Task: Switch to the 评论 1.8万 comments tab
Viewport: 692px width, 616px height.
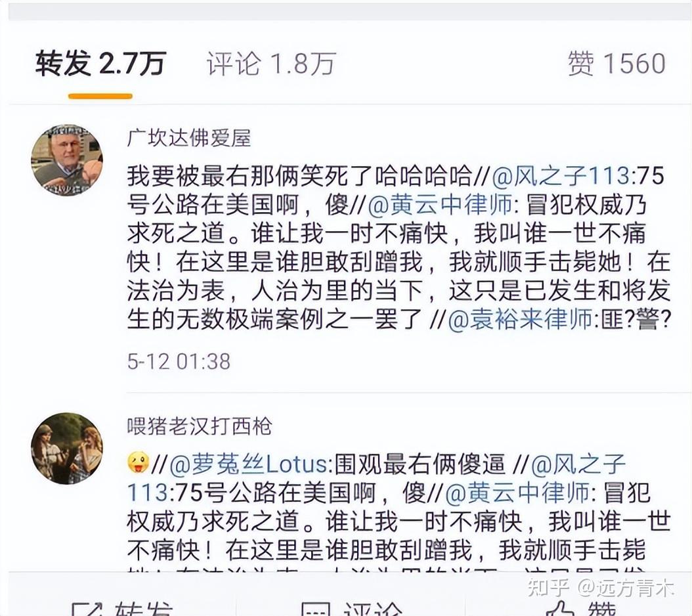Action: [271, 63]
